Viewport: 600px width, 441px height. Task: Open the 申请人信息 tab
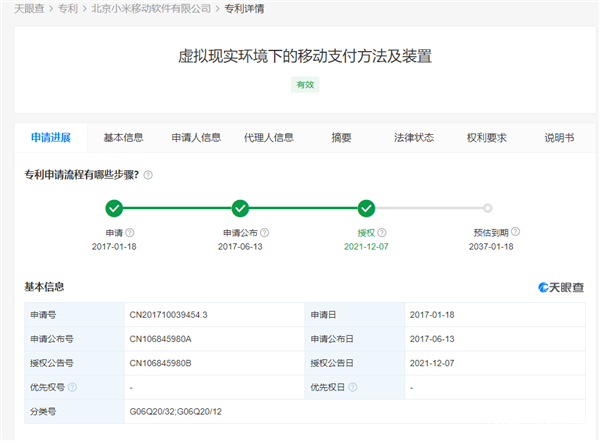195,138
